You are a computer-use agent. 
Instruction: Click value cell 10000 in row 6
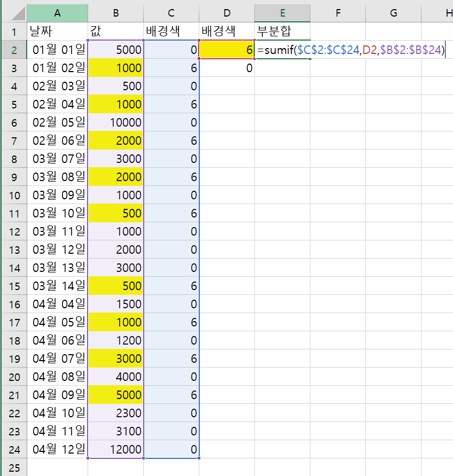(116, 122)
